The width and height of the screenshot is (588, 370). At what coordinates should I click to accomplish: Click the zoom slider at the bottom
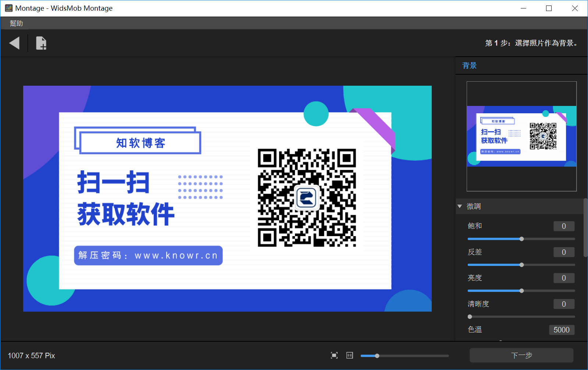tap(405, 356)
